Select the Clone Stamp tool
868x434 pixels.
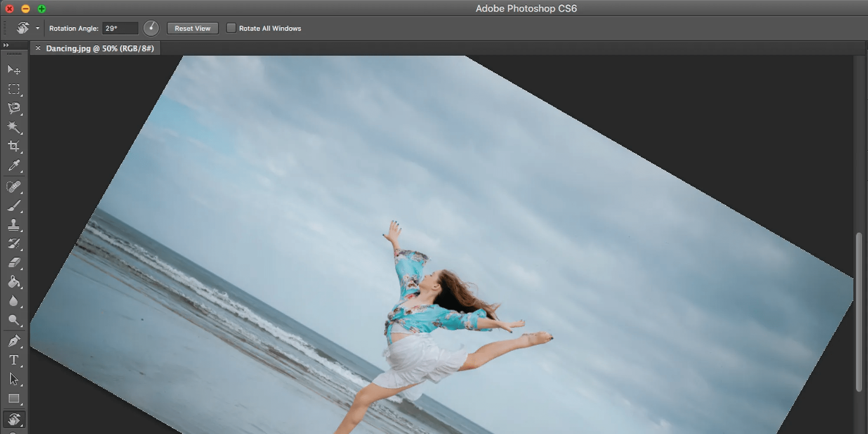pos(14,225)
